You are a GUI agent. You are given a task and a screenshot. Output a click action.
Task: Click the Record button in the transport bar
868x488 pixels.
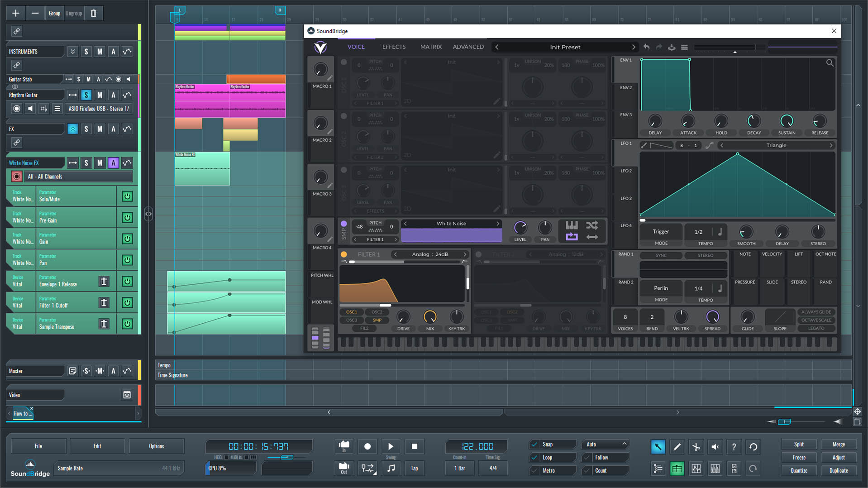point(367,446)
